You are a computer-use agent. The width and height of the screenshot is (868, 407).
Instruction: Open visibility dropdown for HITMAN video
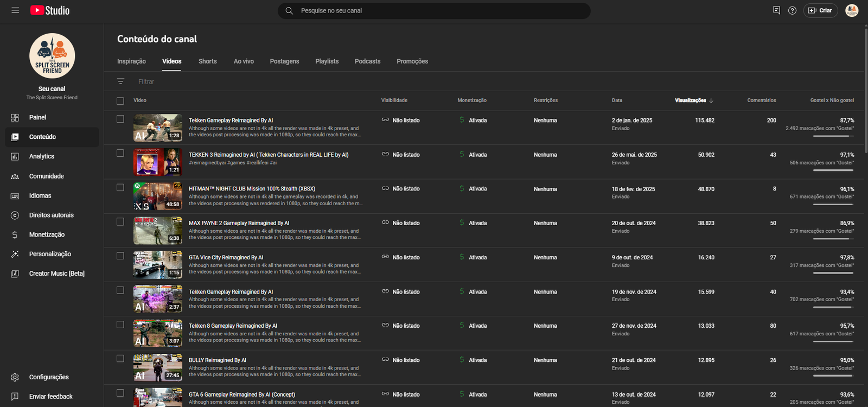click(x=401, y=189)
